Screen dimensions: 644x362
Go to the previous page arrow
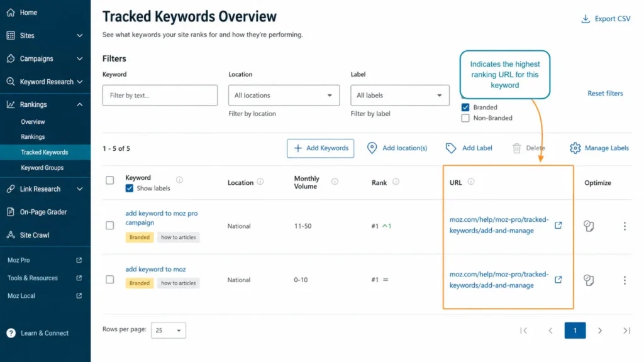coord(550,331)
